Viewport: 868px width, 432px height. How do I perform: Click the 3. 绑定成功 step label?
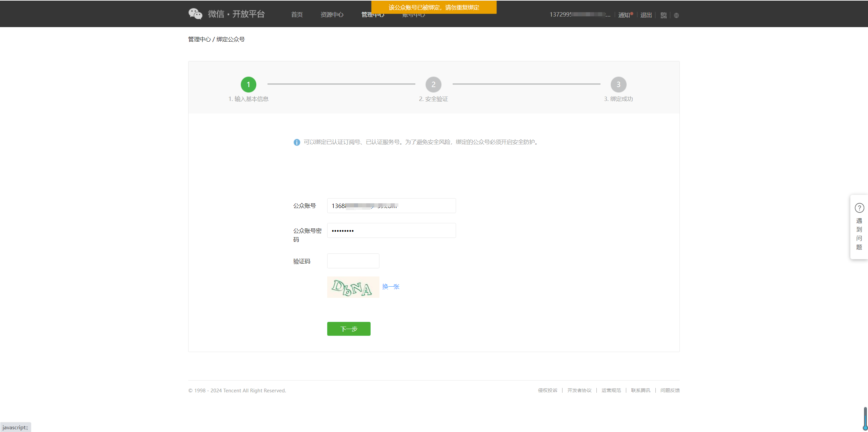(618, 99)
